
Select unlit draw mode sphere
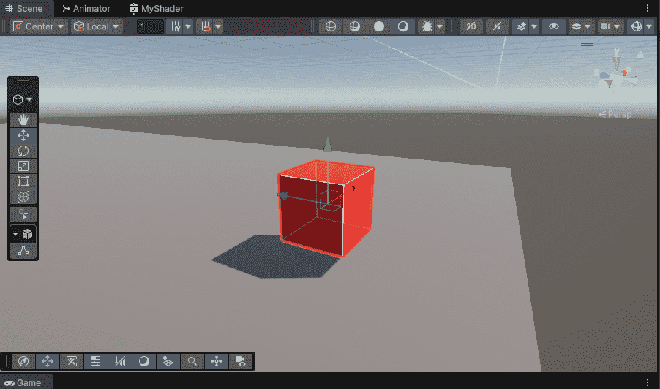(x=403, y=27)
